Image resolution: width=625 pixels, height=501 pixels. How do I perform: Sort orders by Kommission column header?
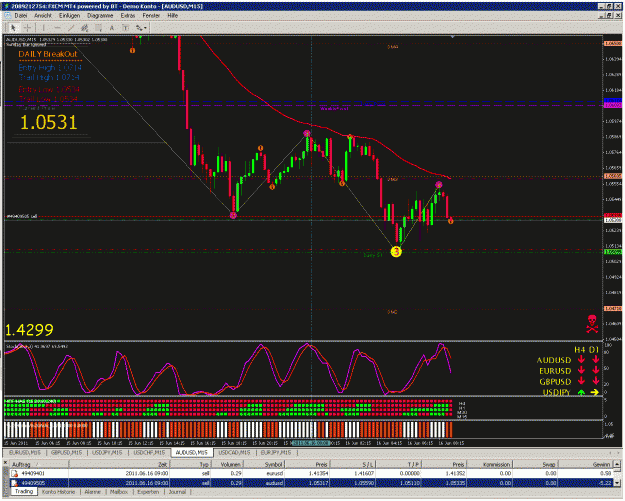coord(490,464)
